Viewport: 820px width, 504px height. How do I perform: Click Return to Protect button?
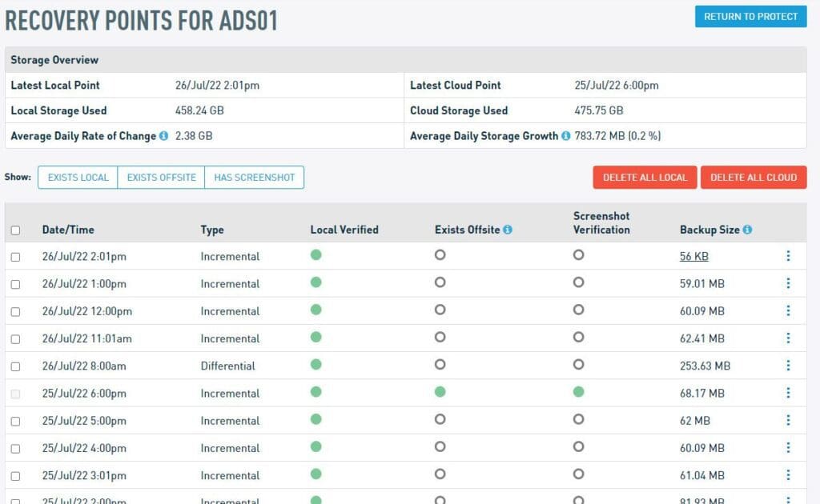(750, 16)
